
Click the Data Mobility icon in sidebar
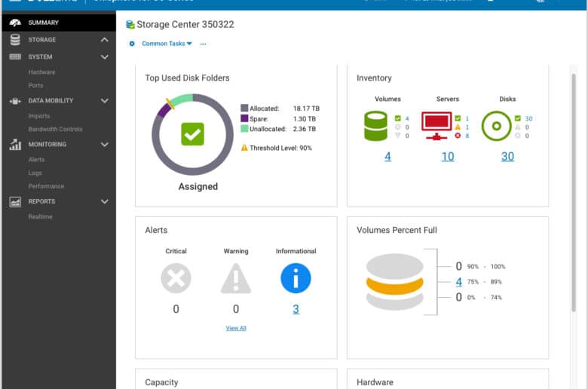pyautogui.click(x=15, y=100)
